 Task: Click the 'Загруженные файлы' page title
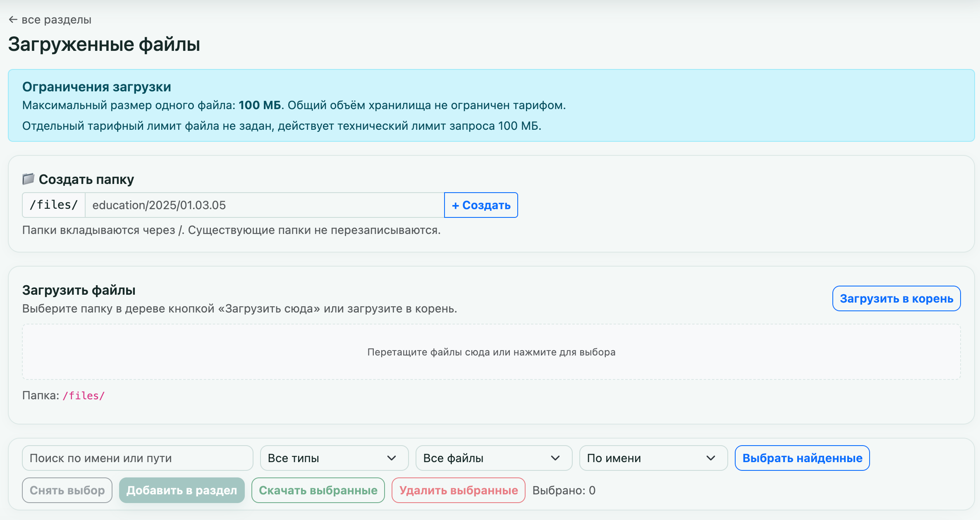coord(104,44)
